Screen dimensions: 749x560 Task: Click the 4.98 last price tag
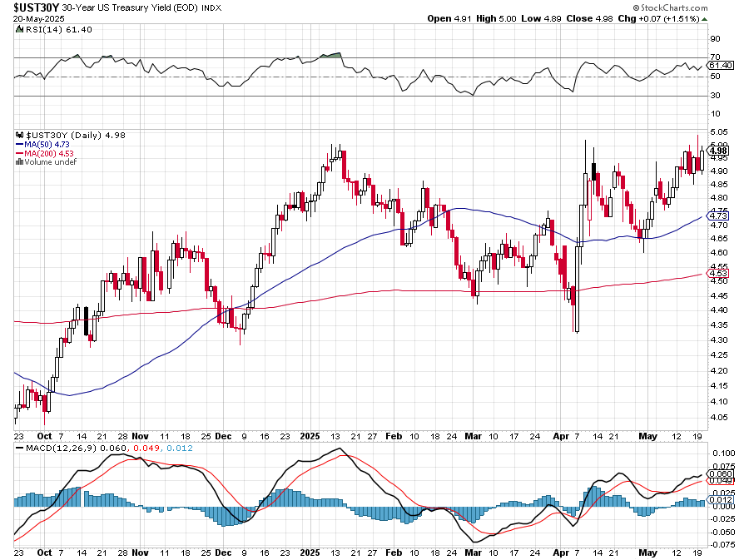pos(719,150)
